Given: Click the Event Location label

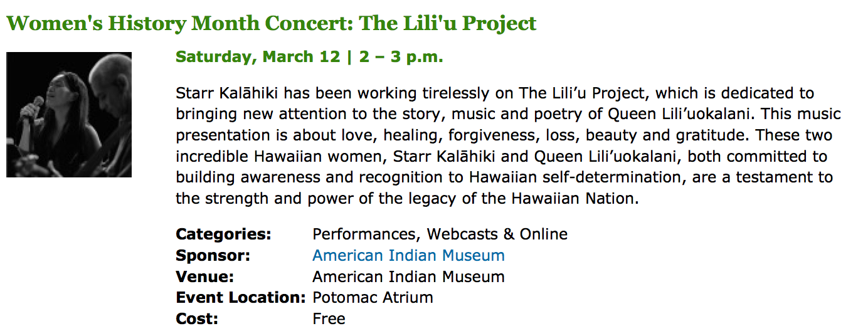Looking at the screenshot, I should 240,297.
